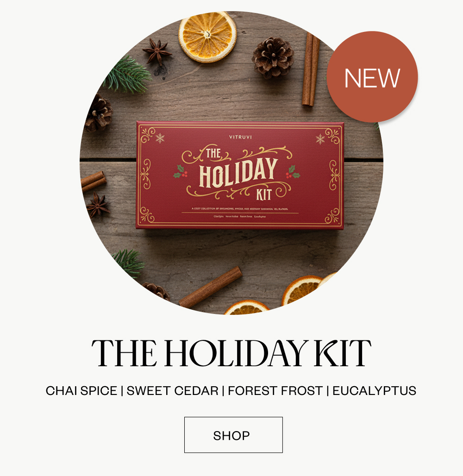Click the SHOP button
Screen dimensions: 463x476
[233, 435]
